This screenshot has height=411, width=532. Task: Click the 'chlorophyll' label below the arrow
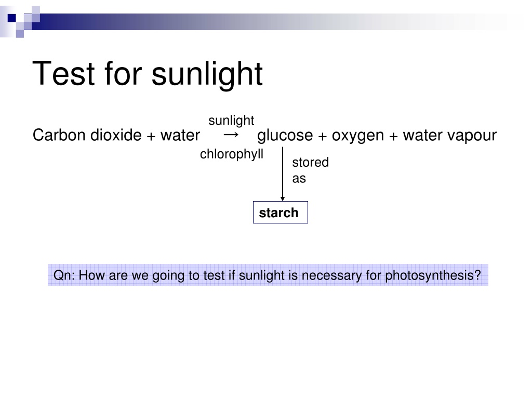point(231,154)
